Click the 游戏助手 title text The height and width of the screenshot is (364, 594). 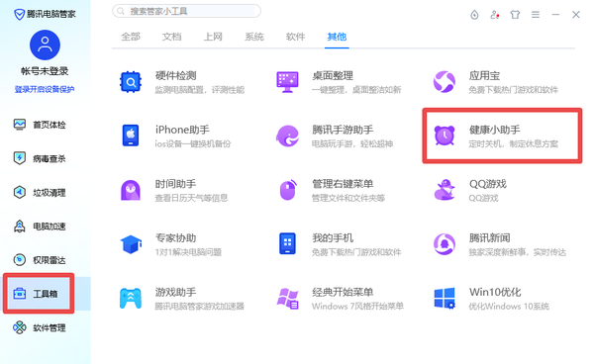coord(176,292)
